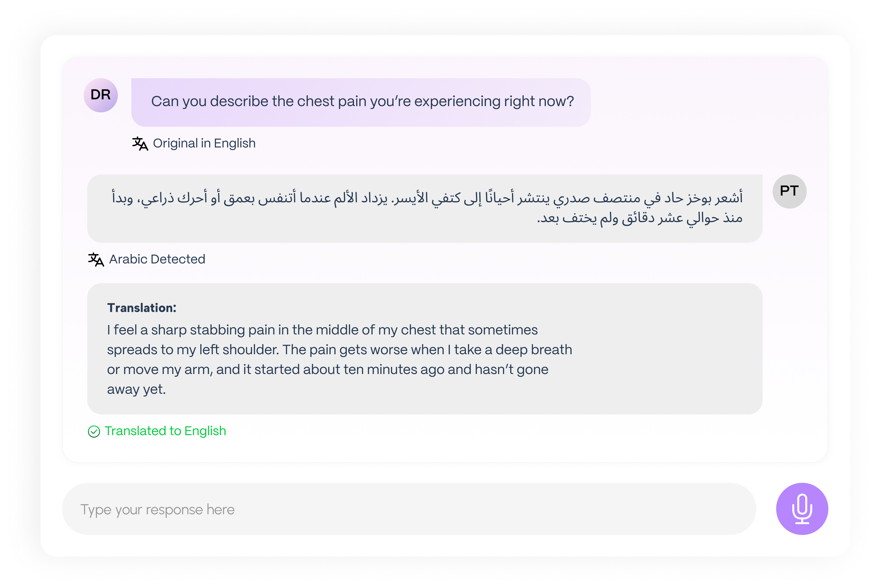Screen dimensions: 876x588
Task: Click the Arabic Detected language label
Action: point(157,260)
